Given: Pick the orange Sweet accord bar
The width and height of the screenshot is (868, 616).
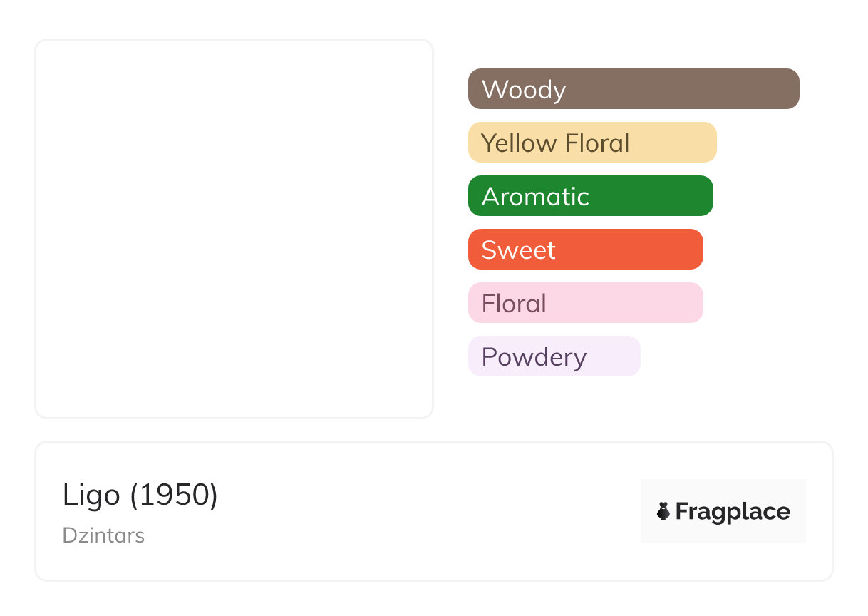Looking at the screenshot, I should [586, 250].
